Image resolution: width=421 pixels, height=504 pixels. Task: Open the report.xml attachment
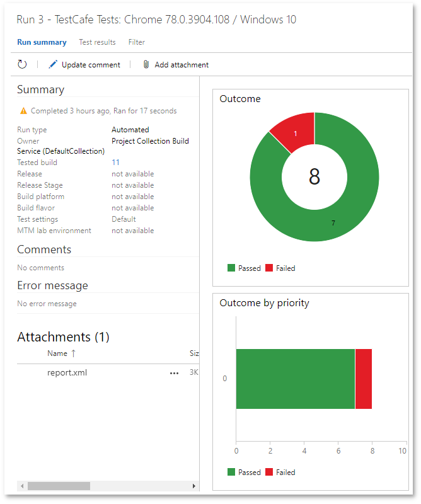67,372
